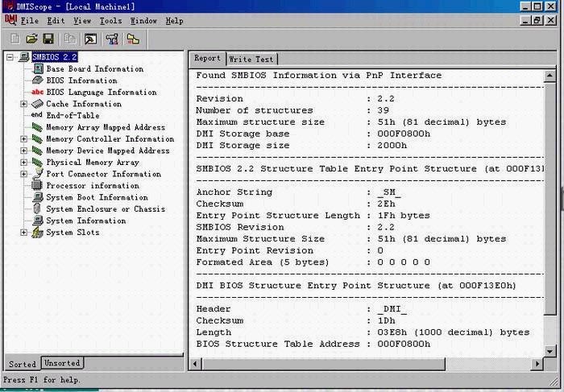Open the Tools menu
Screen dimensions: 564x392
pos(110,21)
